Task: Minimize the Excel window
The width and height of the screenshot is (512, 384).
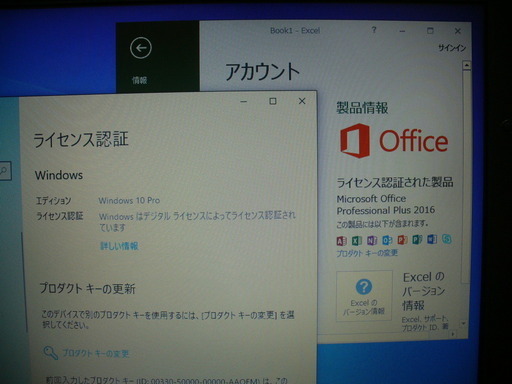Action: 402,31
